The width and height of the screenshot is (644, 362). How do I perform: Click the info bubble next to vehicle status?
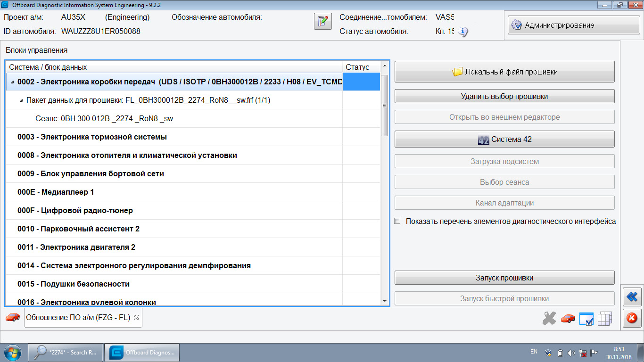point(463,32)
